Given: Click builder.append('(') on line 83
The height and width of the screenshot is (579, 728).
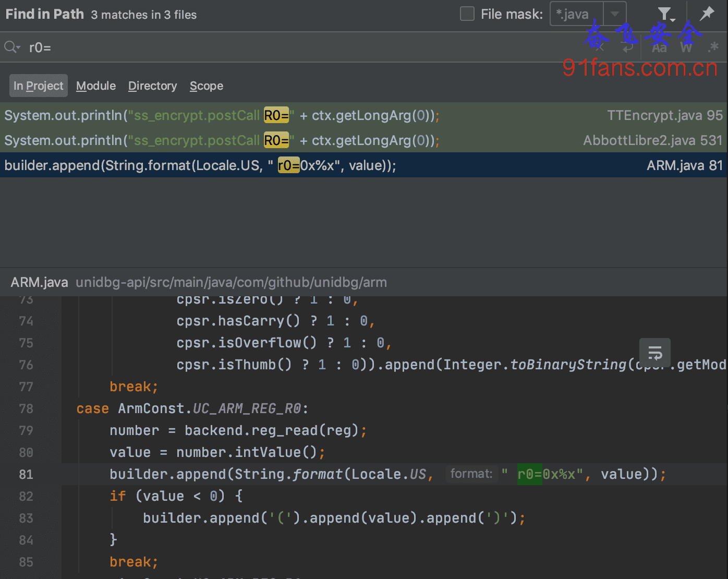Looking at the screenshot, I should pos(222,518).
